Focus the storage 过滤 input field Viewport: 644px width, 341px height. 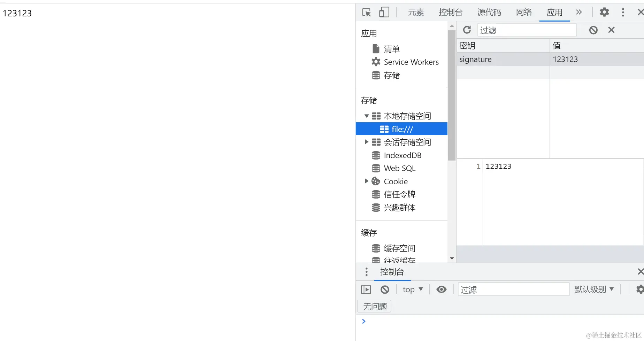pos(527,30)
